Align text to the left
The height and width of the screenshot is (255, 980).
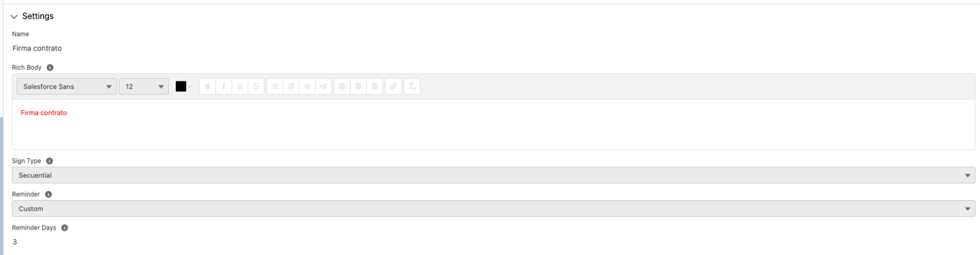(x=342, y=87)
